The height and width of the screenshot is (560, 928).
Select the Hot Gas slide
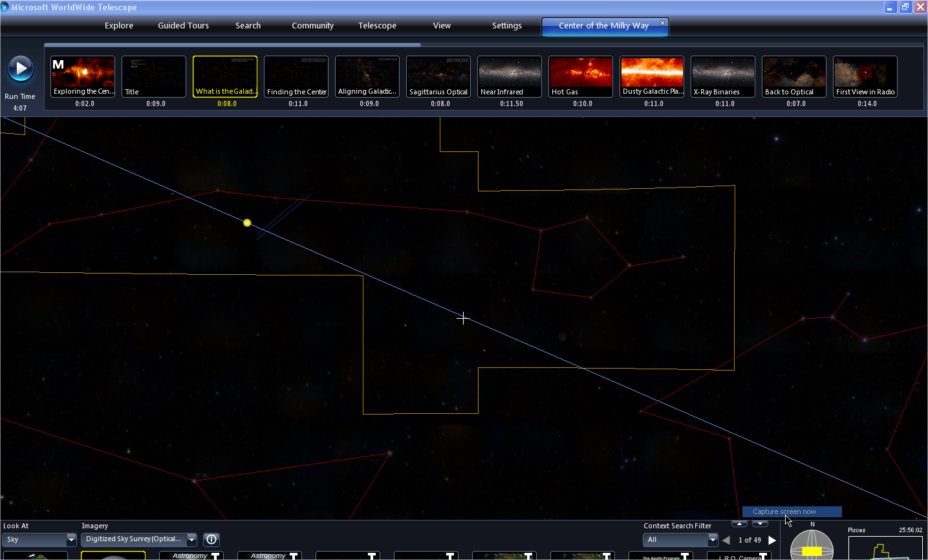[581, 76]
